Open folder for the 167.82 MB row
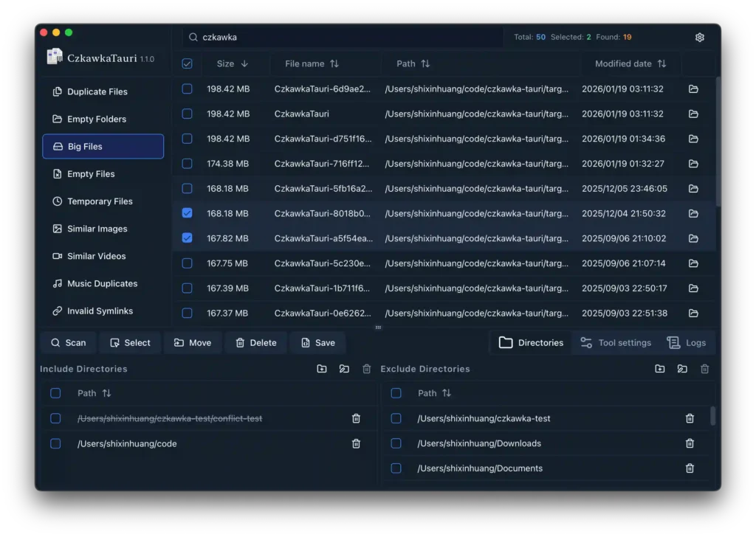756x537 pixels. point(693,238)
